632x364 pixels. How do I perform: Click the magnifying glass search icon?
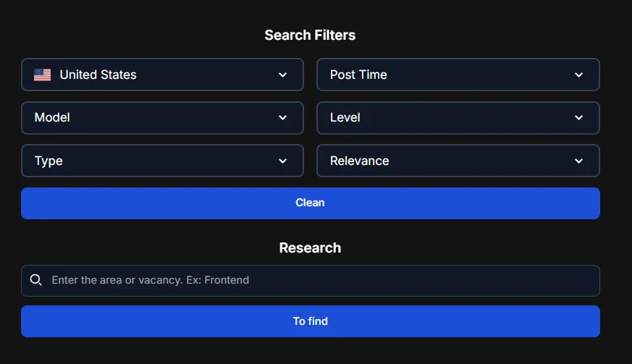[x=36, y=280]
